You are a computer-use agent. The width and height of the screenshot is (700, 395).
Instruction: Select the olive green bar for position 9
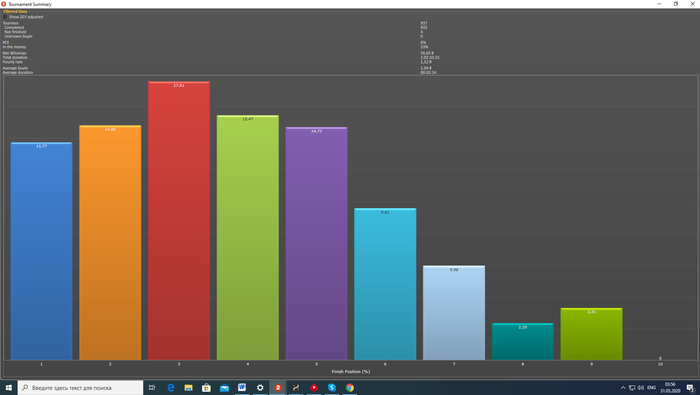592,334
